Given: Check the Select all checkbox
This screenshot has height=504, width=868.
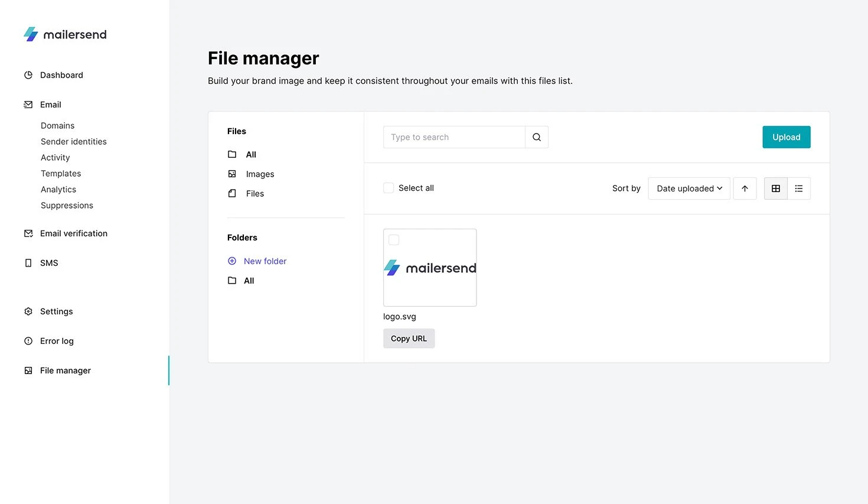Looking at the screenshot, I should click(x=389, y=188).
